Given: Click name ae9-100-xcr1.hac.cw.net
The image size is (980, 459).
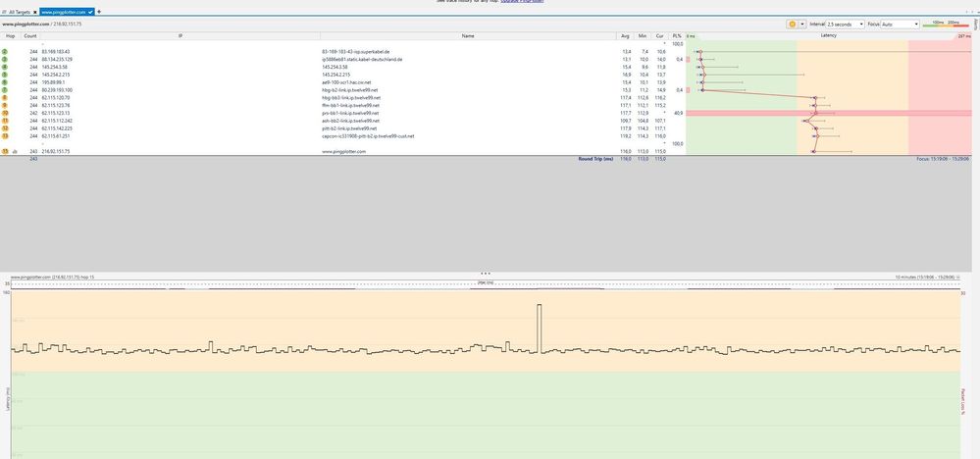Looking at the screenshot, I should click(x=346, y=81).
